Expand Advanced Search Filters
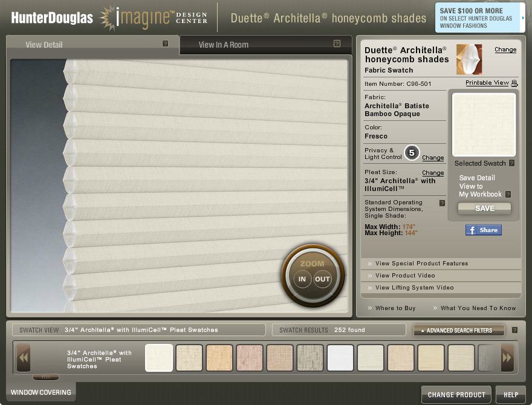The width and height of the screenshot is (532, 405). point(459,331)
